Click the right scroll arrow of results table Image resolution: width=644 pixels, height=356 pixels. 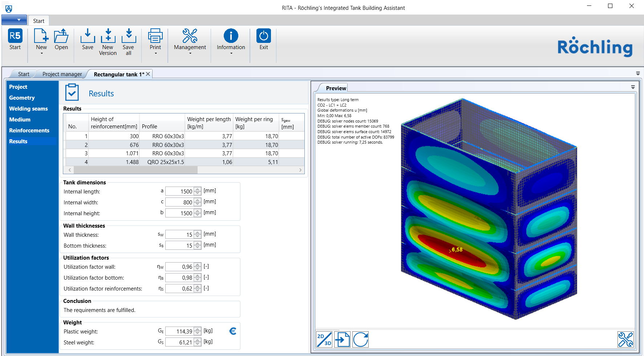coord(300,170)
